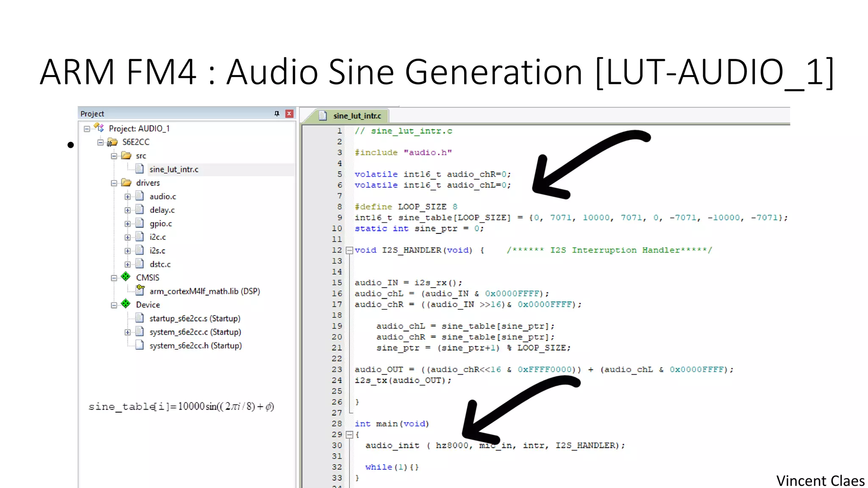Image resolution: width=868 pixels, height=488 pixels.
Task: Click the dstc.c file icon
Action: pos(139,263)
